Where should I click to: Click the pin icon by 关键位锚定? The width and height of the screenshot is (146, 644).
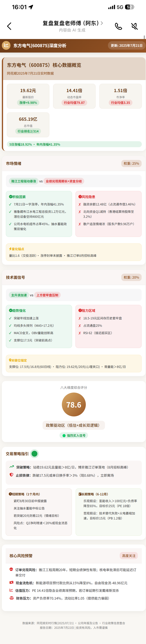[x=10, y=360]
